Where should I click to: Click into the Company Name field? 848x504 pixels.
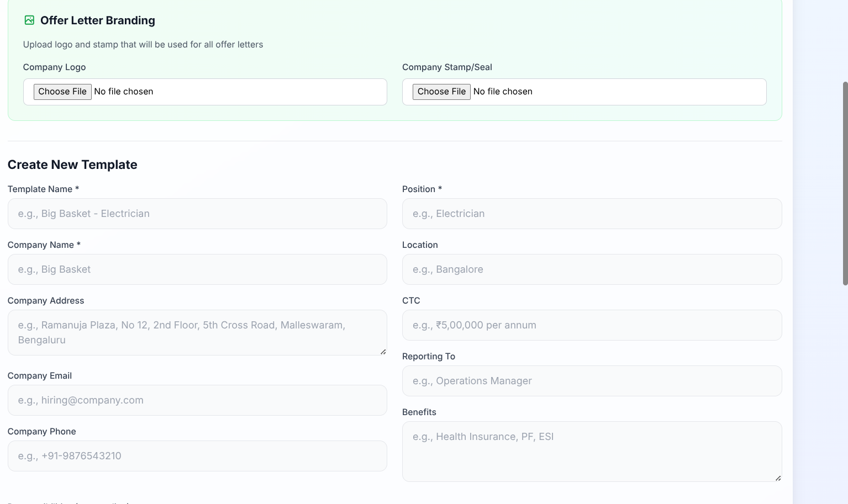coord(197,269)
